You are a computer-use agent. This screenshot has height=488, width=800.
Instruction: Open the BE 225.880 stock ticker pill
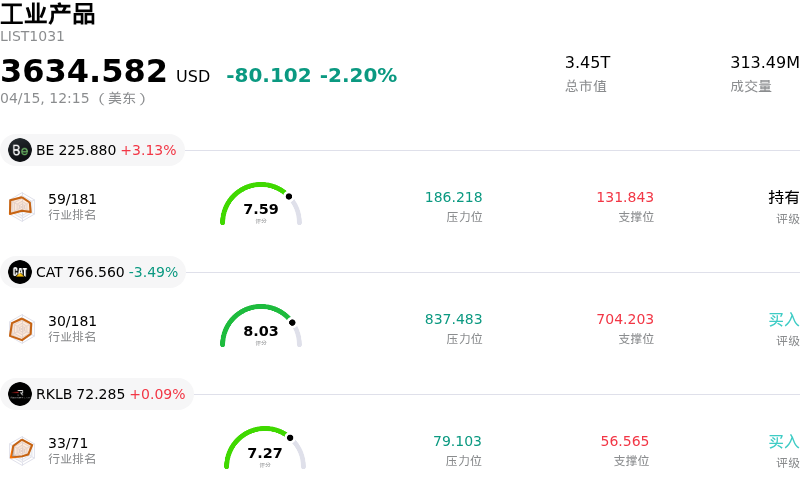pos(93,150)
